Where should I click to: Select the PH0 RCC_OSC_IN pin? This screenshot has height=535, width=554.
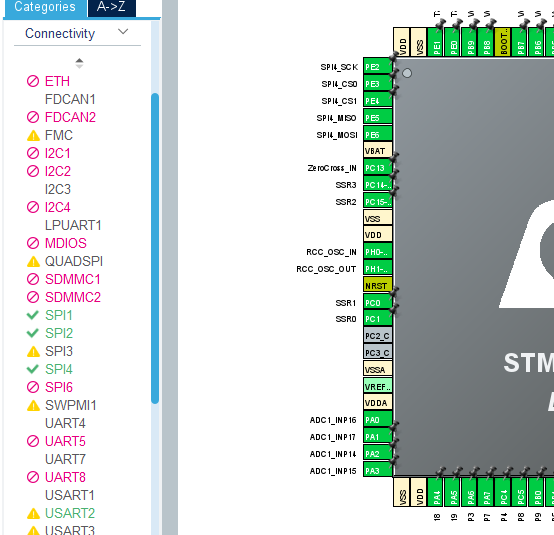coord(377,252)
